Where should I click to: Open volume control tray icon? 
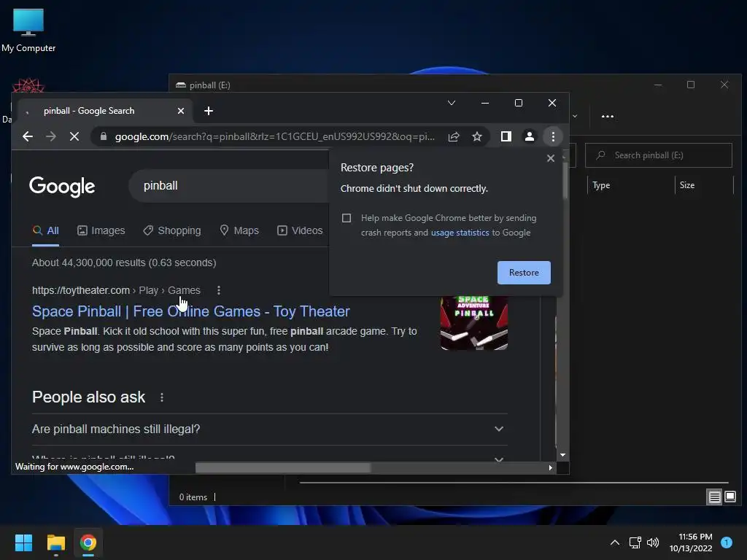[653, 542]
